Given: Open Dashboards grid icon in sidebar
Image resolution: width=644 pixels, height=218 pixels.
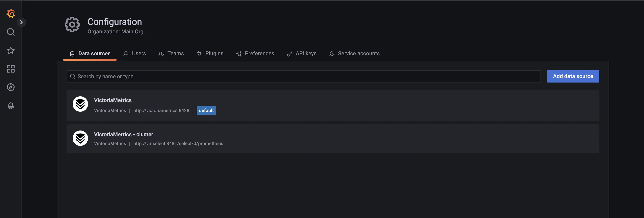Looking at the screenshot, I should pos(11,69).
